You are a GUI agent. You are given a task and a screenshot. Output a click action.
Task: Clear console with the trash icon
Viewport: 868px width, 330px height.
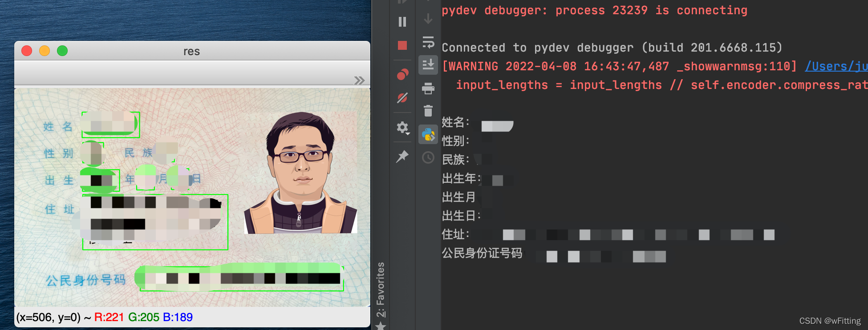(x=428, y=111)
